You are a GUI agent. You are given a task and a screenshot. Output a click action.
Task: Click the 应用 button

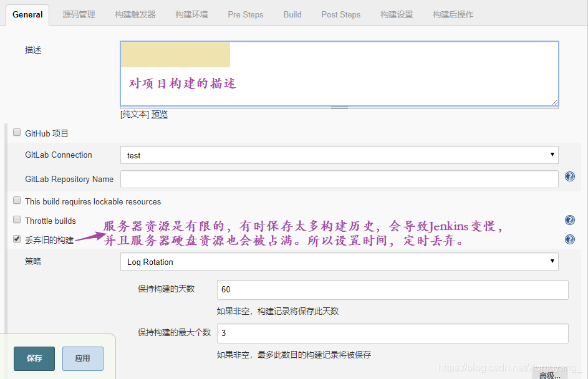[x=83, y=358]
